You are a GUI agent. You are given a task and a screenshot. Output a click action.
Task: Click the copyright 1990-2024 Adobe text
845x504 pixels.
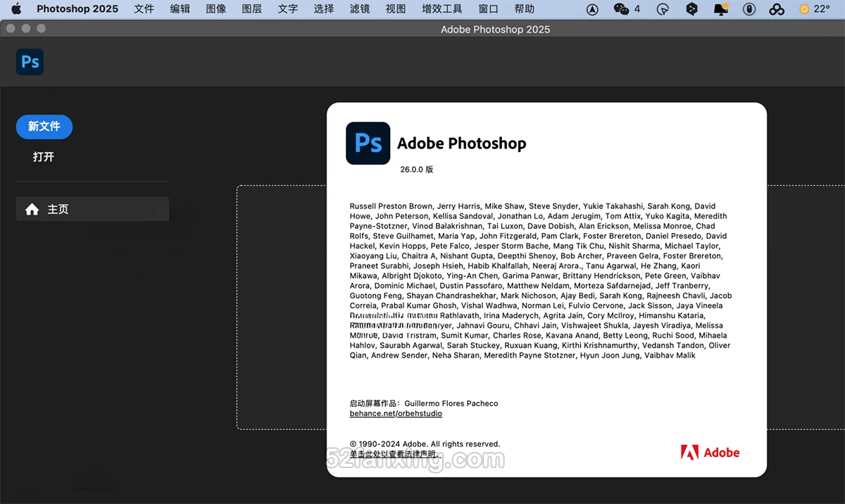pyautogui.click(x=425, y=444)
